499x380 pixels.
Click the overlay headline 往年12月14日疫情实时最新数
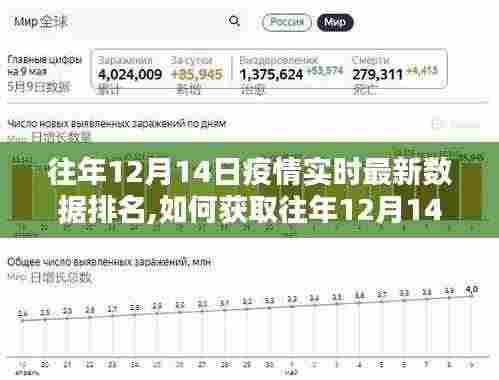tap(250, 173)
